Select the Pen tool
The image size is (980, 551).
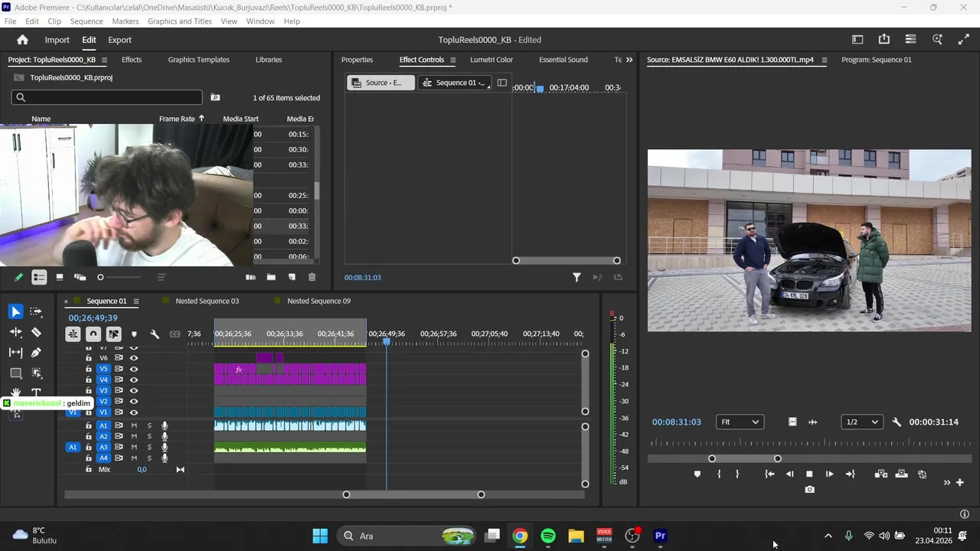point(36,353)
